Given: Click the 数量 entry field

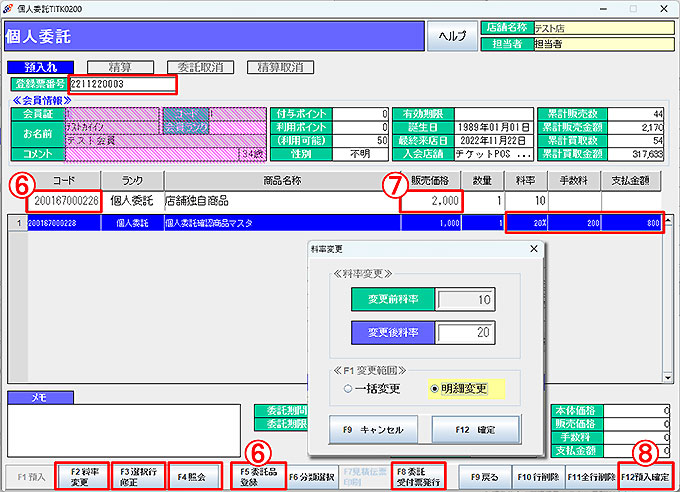Looking at the screenshot, I should (482, 201).
